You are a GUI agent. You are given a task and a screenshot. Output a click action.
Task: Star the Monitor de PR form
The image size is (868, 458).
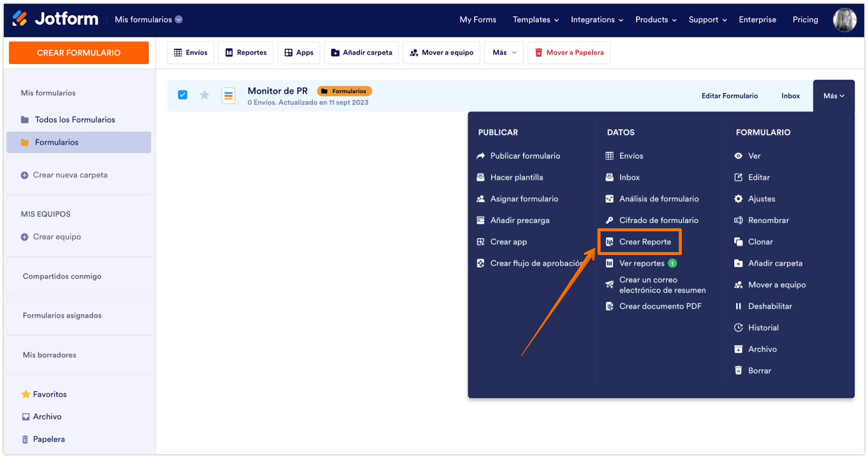[x=205, y=95]
